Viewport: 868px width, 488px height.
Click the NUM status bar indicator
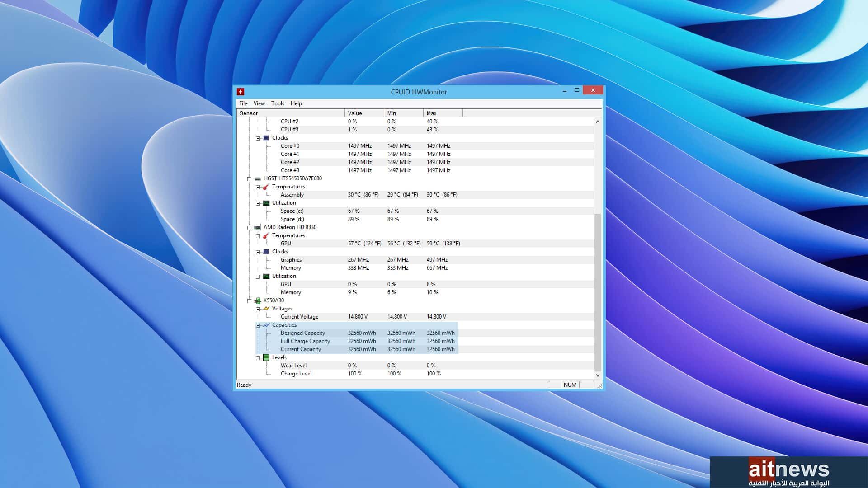point(570,385)
